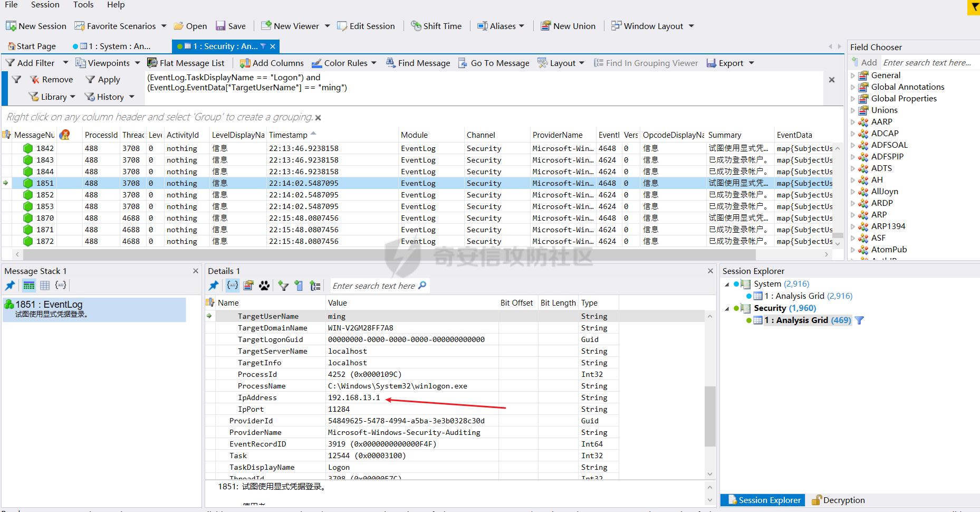Click the Save disk icon
Image resolution: width=980 pixels, height=512 pixels.
220,26
